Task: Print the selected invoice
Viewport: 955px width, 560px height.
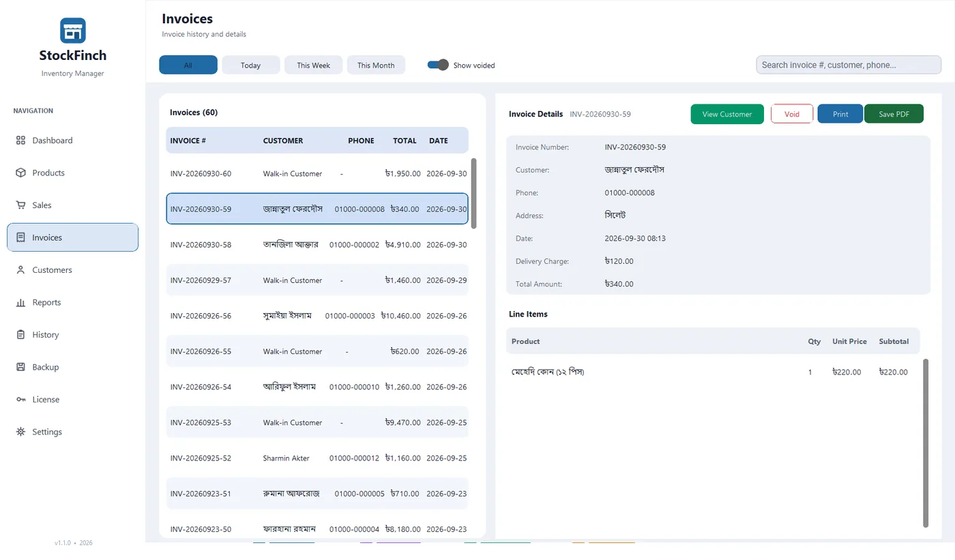Action: [x=840, y=114]
